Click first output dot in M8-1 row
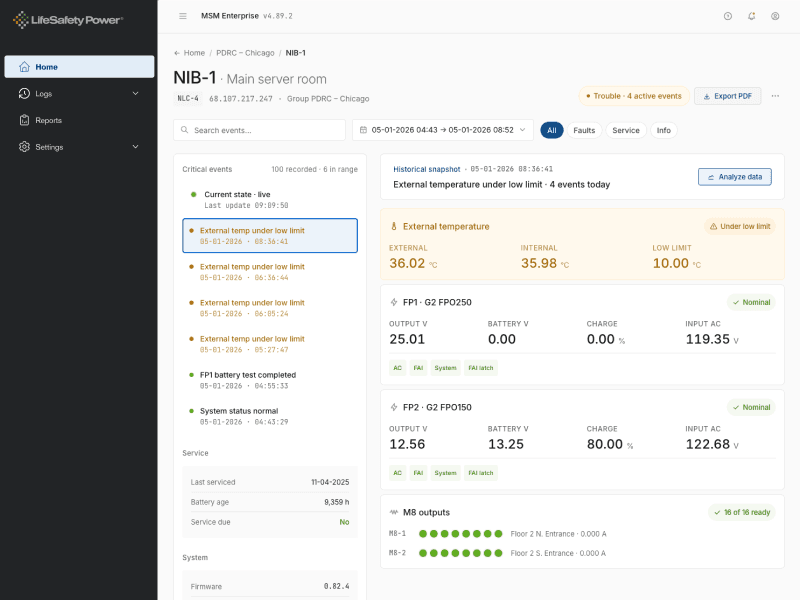This screenshot has height=600, width=800. tap(423, 534)
